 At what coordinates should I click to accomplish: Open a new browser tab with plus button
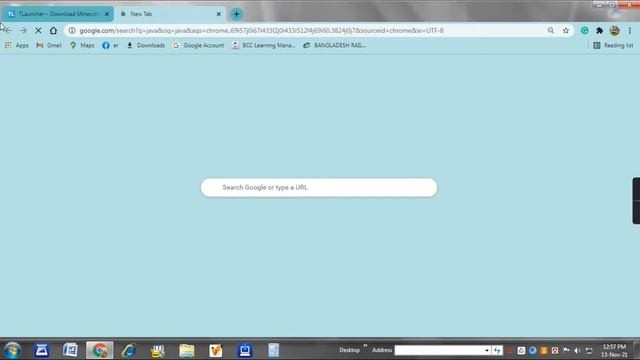tap(236, 14)
